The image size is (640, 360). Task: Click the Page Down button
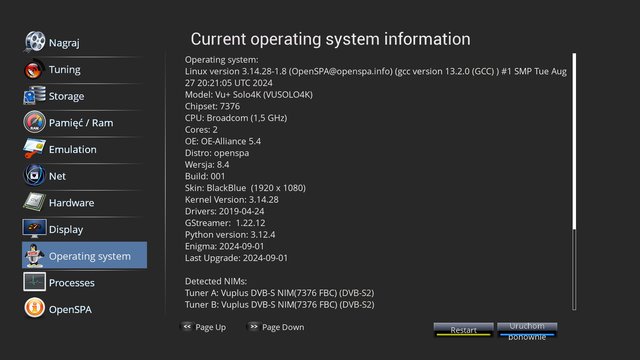[x=276, y=327]
